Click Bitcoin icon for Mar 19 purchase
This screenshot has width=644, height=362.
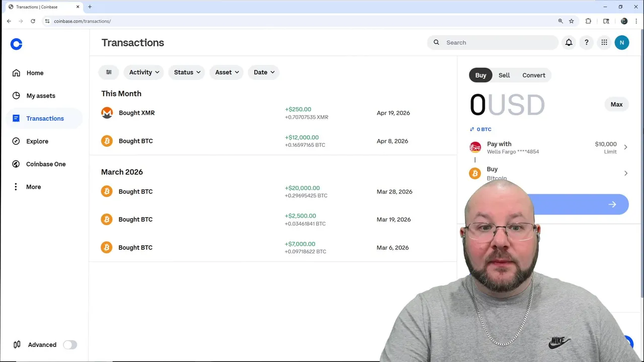107,219
